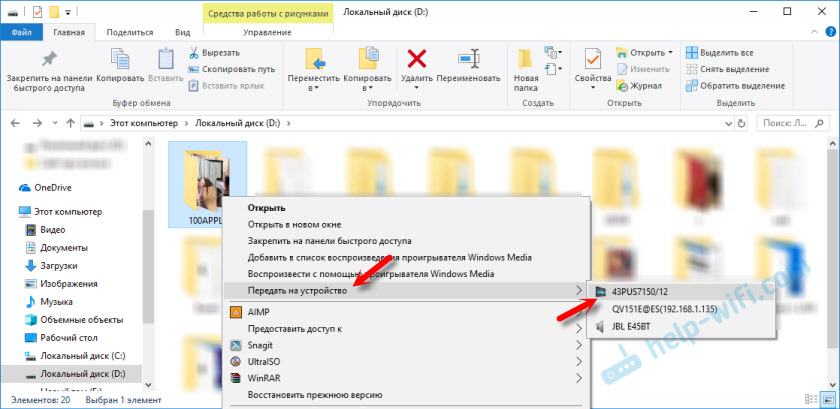Select Локальный диск (D:) in sidebar

(71, 373)
